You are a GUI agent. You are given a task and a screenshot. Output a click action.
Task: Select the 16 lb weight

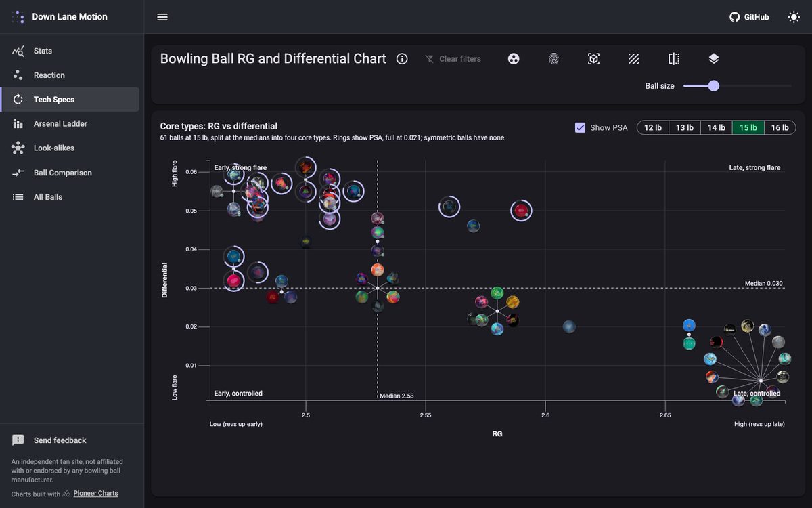click(780, 127)
